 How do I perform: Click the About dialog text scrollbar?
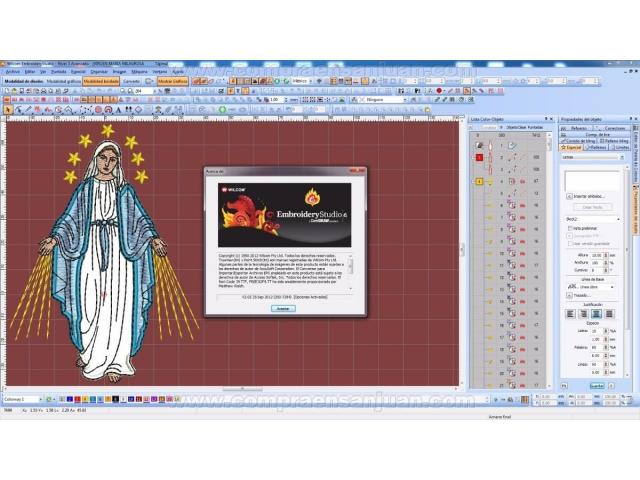351,272
